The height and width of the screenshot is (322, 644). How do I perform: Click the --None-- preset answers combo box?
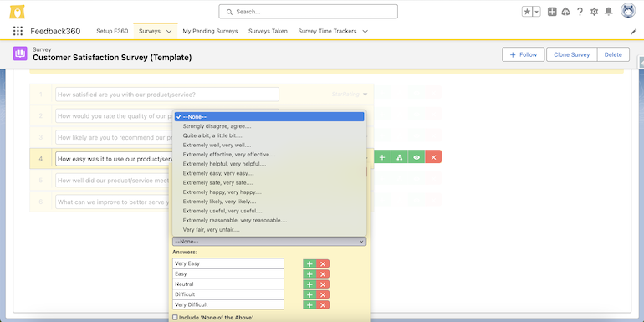(x=269, y=242)
